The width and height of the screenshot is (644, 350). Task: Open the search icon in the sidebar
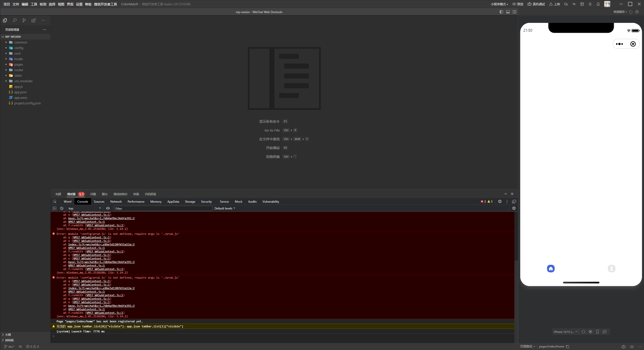(x=15, y=20)
